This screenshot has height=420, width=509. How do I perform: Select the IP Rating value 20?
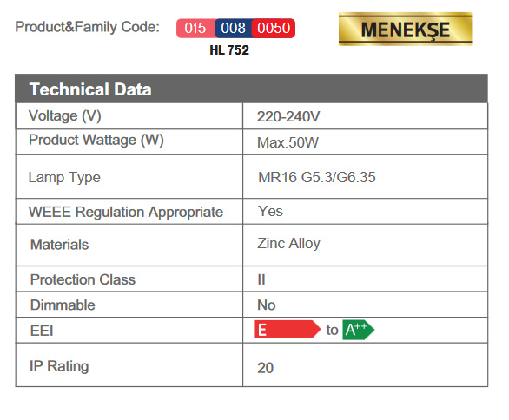tap(266, 368)
